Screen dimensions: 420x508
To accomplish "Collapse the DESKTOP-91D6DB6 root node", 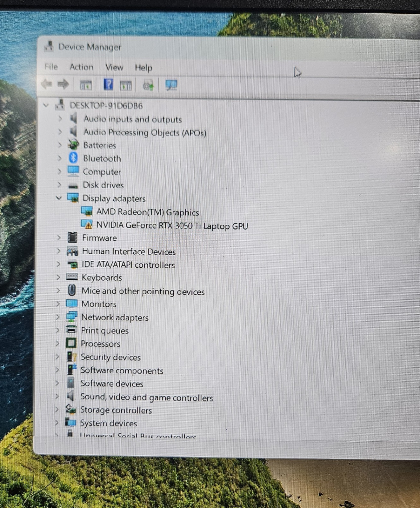I will coord(46,105).
